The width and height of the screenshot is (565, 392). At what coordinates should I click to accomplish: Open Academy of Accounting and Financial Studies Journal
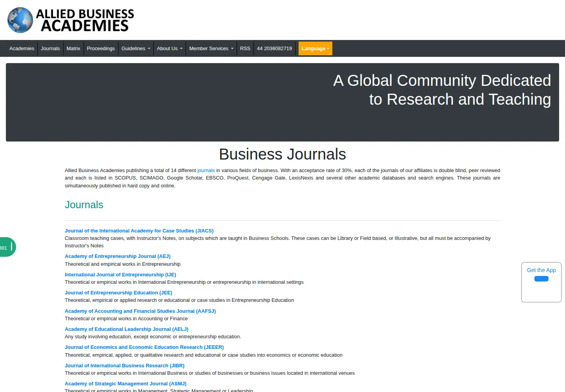pos(140,311)
